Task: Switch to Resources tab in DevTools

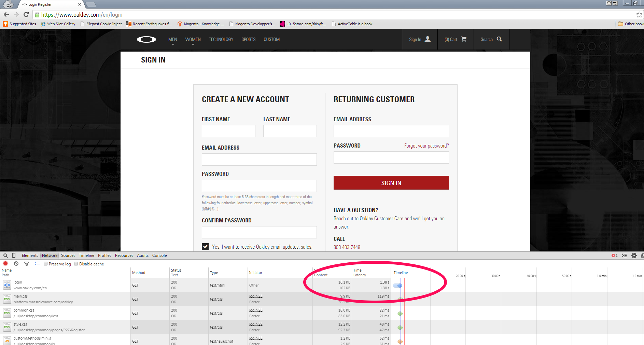Action: click(x=124, y=256)
